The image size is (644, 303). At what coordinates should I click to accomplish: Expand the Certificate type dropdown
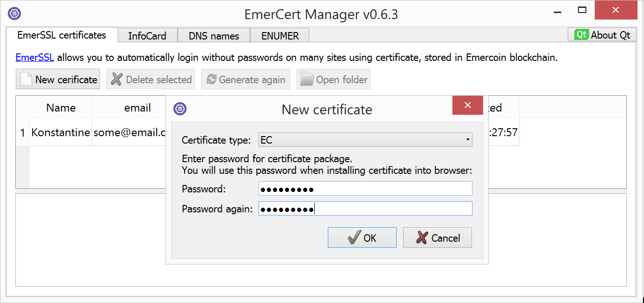click(365, 140)
